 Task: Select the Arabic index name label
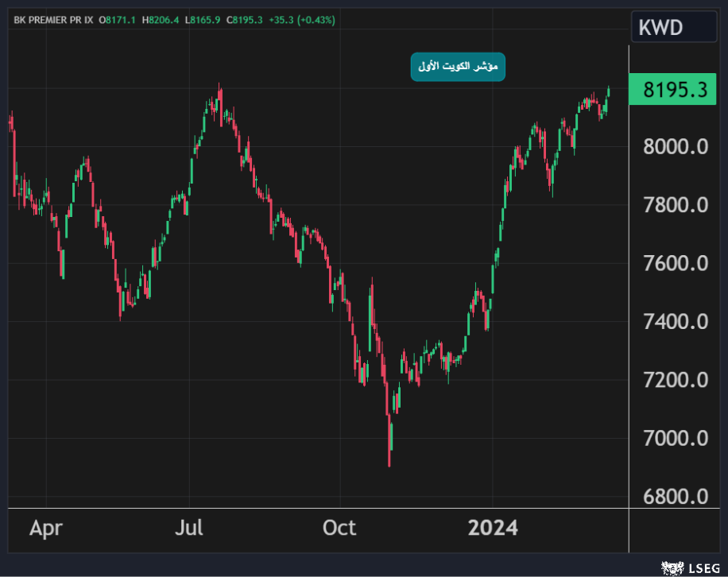(458, 68)
